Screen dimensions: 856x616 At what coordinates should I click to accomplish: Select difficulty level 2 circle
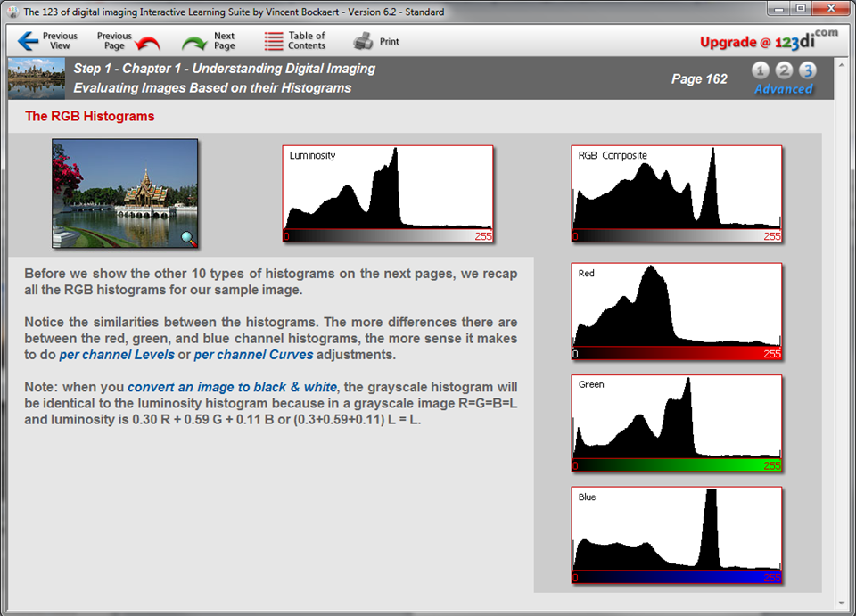pos(784,70)
